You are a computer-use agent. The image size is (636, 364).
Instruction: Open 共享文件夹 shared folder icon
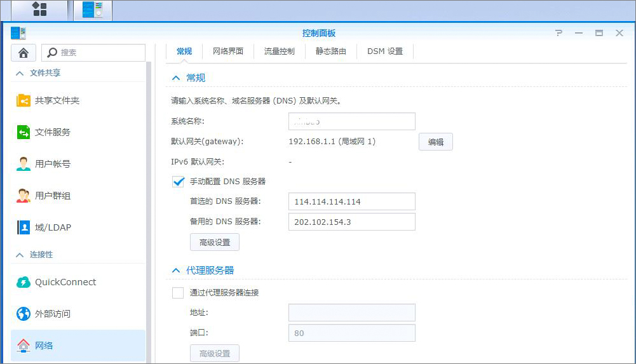24,100
